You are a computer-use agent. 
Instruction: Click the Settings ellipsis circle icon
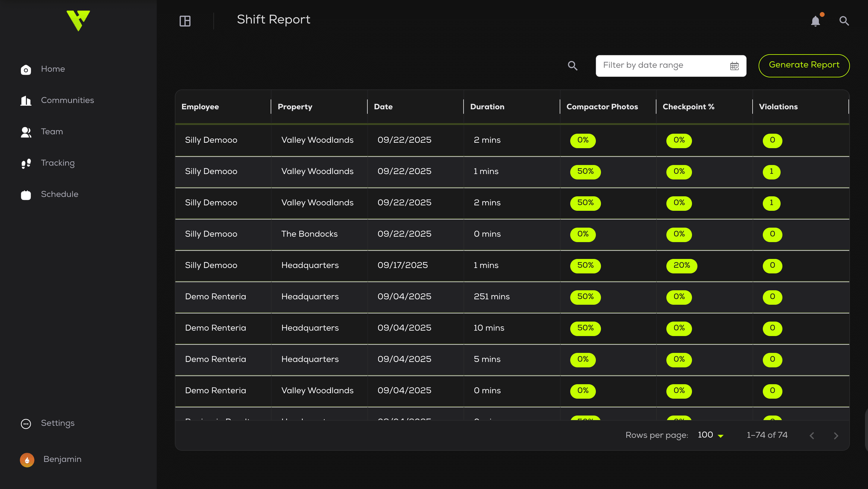[26, 423]
